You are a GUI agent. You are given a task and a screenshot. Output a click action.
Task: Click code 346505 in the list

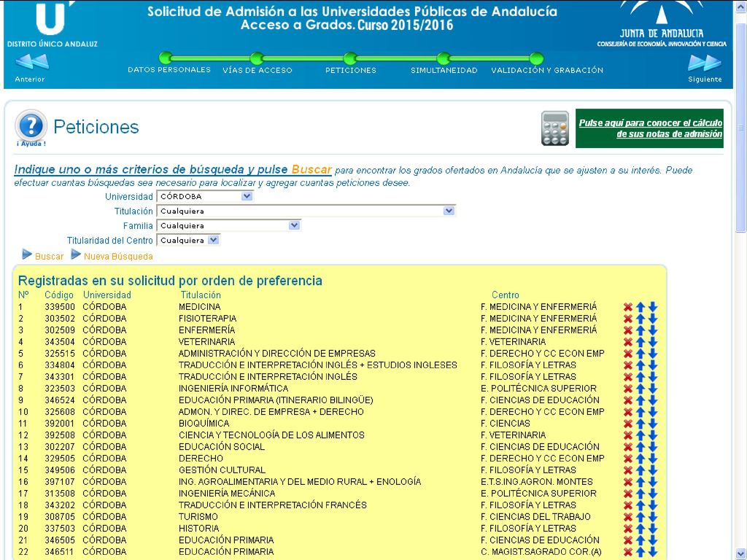click(60, 540)
